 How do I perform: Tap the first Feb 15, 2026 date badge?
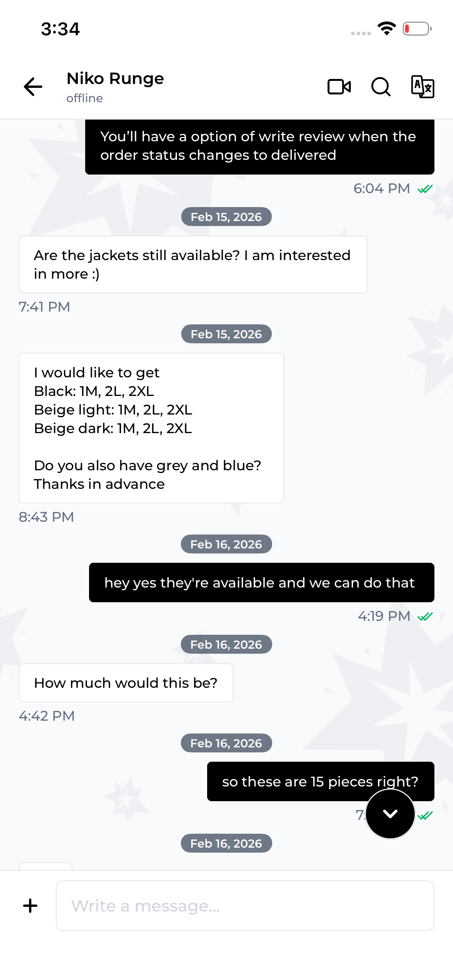coord(226,217)
